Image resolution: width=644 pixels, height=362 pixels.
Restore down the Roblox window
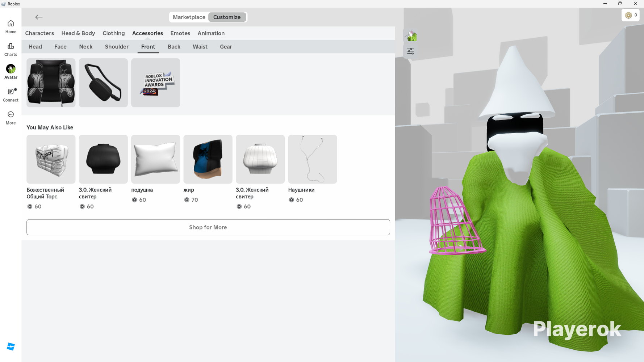click(620, 4)
